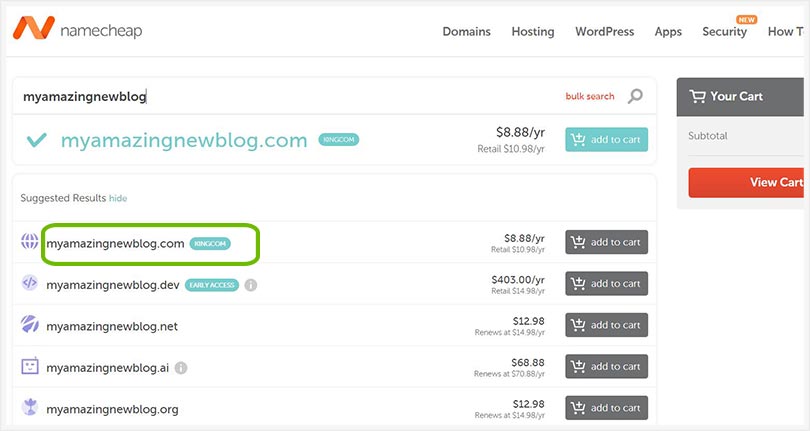Add myamazingnewblog.ai to cart
This screenshot has height=431, width=810.
(606, 366)
